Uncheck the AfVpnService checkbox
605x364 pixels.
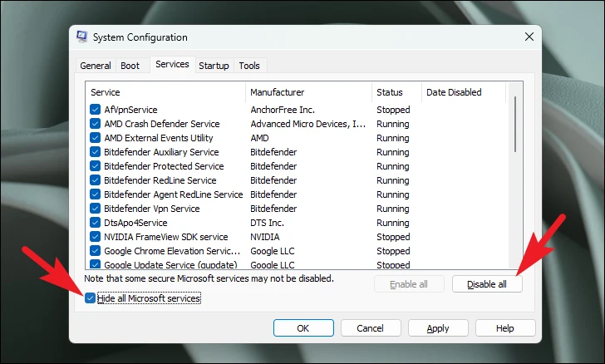95,109
